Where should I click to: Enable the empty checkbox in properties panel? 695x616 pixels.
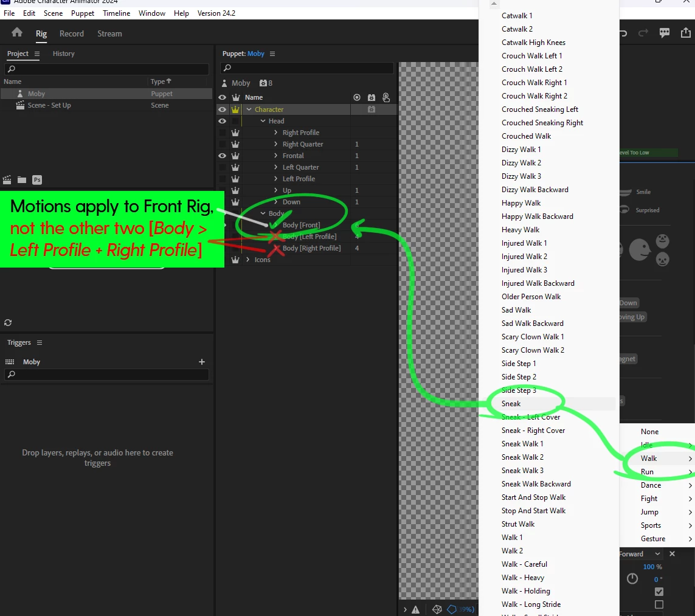[x=659, y=604]
